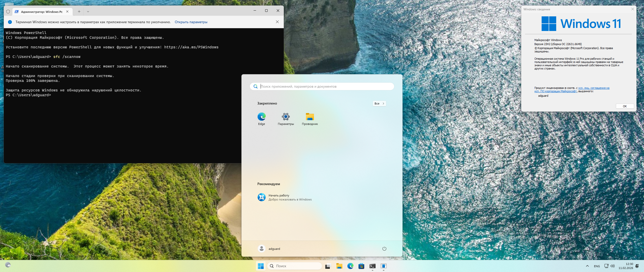Show hidden system tray icons chevron
This screenshot has width=644, height=272.
(587, 266)
